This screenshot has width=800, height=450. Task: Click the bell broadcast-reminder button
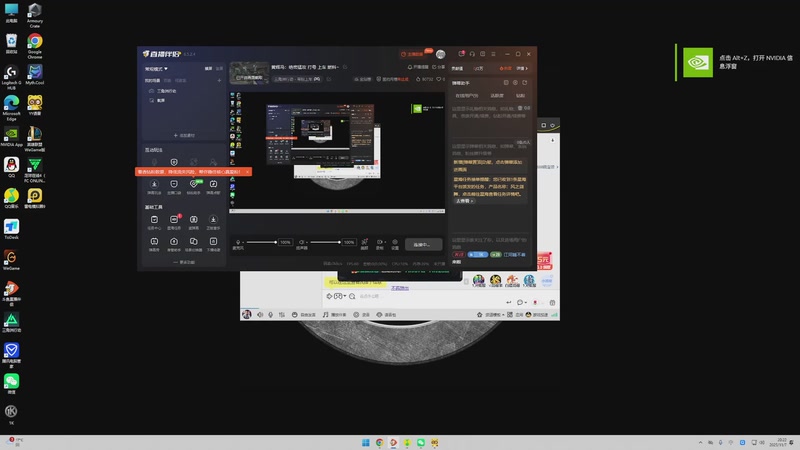(x=418, y=67)
